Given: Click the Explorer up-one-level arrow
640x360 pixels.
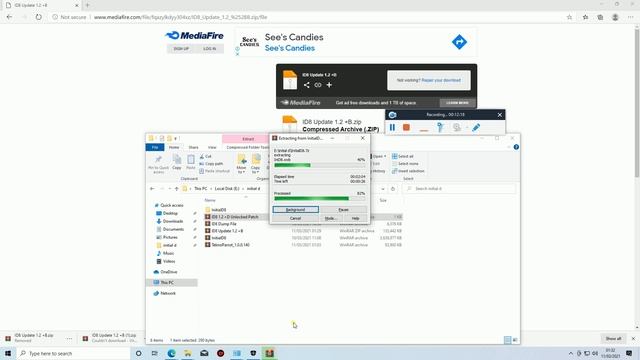Looking at the screenshot, I should [x=176, y=189].
